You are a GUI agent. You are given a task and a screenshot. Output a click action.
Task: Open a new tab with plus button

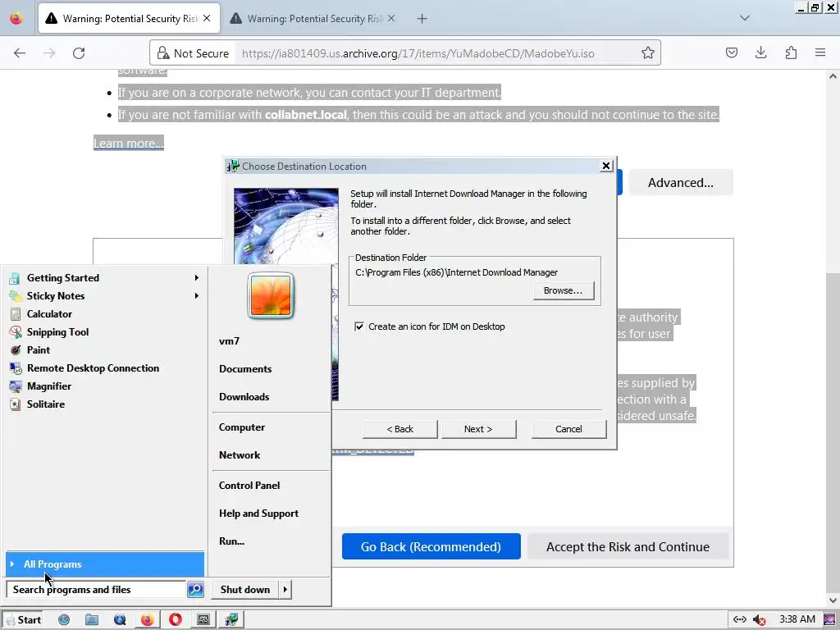coord(422,19)
